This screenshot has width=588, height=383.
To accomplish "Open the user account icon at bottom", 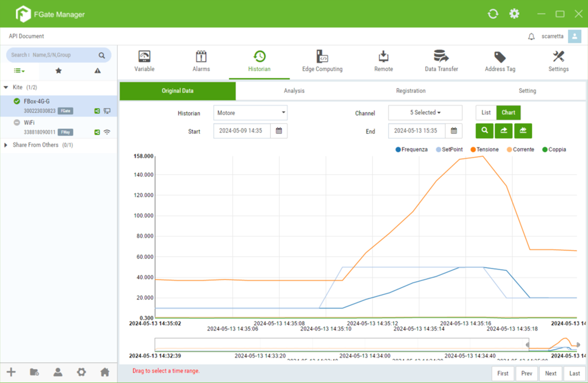I will click(58, 372).
